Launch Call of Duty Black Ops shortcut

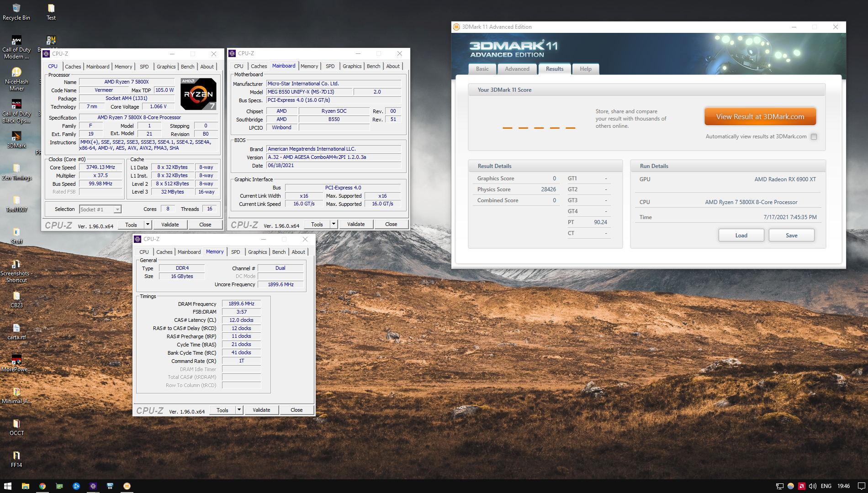pyautogui.click(x=16, y=111)
